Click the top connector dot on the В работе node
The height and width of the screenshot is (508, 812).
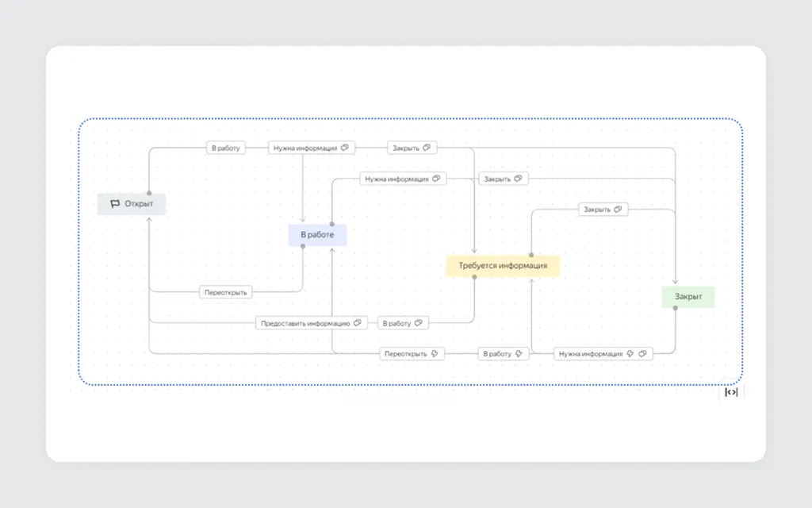coord(332,225)
